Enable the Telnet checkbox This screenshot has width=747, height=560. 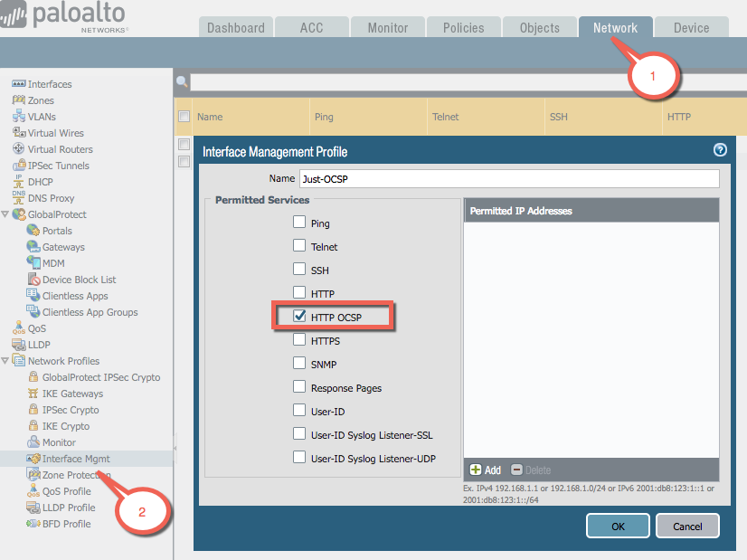299,245
